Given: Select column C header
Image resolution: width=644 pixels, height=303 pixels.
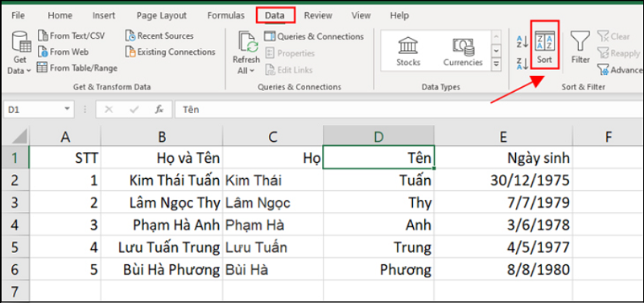Looking at the screenshot, I should click(x=273, y=136).
